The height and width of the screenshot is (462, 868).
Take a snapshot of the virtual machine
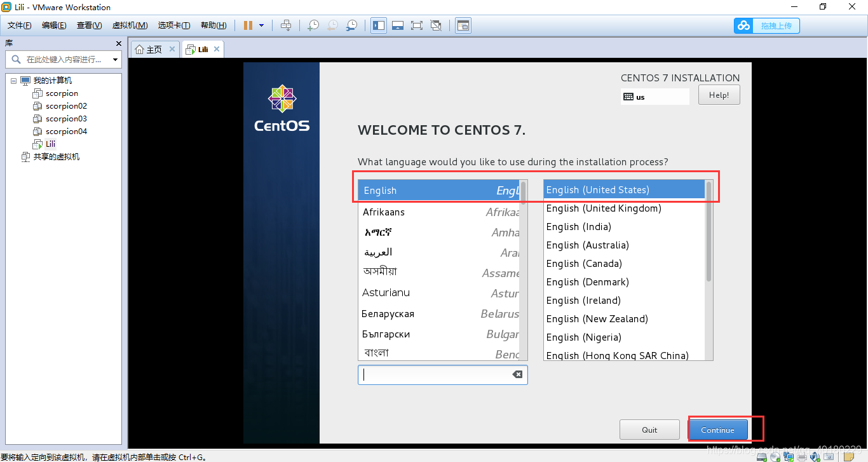pyautogui.click(x=313, y=25)
